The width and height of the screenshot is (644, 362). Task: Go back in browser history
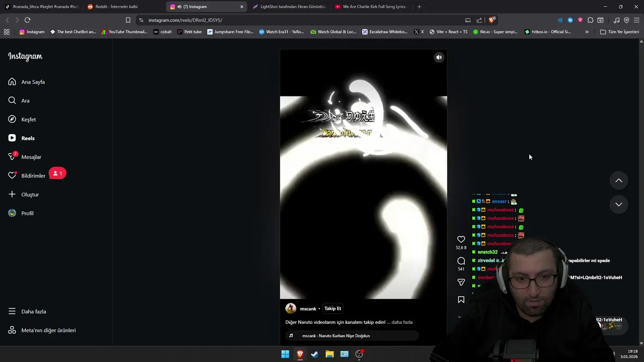click(x=7, y=20)
